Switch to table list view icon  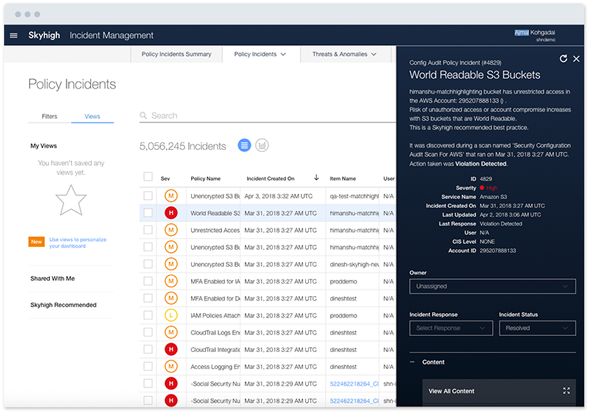[x=244, y=145]
